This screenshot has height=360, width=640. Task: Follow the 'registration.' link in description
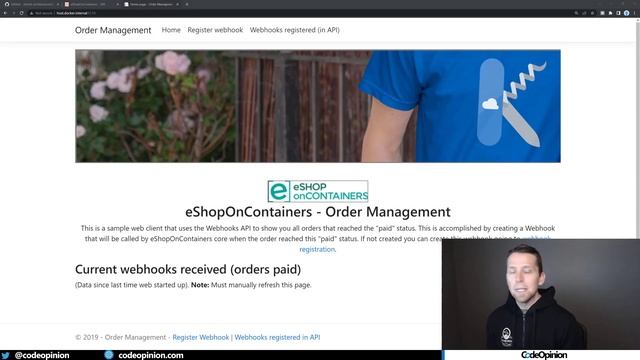pyautogui.click(x=318, y=249)
